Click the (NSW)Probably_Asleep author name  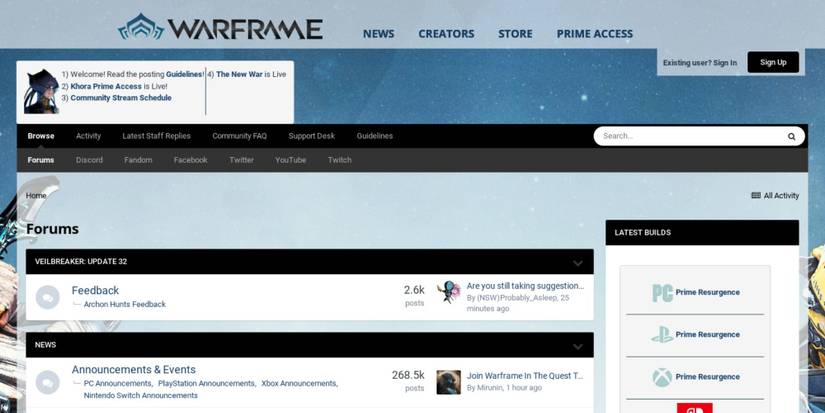pyautogui.click(x=517, y=298)
